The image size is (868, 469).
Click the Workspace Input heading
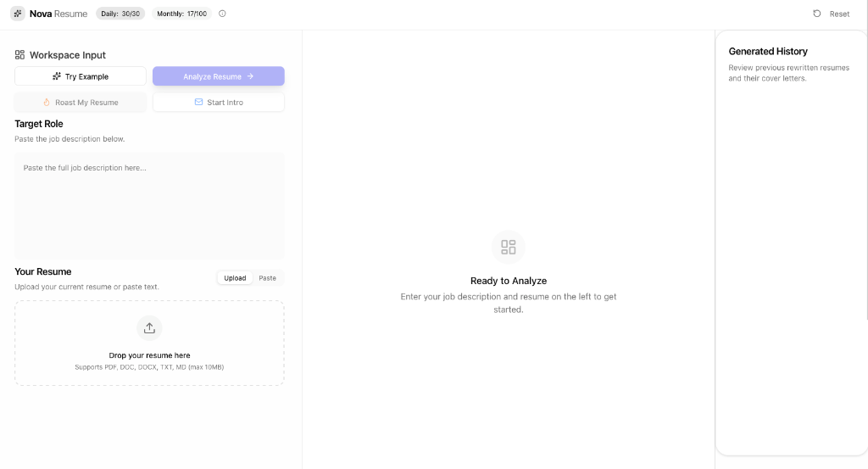(68, 55)
